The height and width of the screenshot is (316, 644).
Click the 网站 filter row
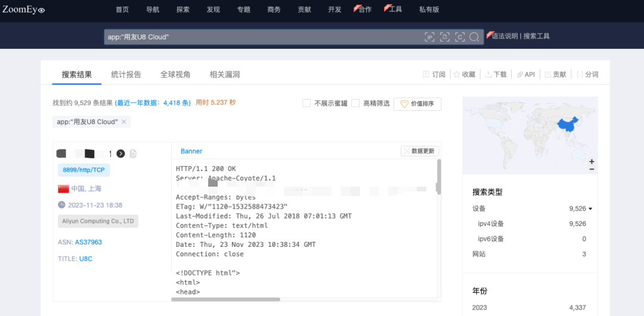point(530,255)
